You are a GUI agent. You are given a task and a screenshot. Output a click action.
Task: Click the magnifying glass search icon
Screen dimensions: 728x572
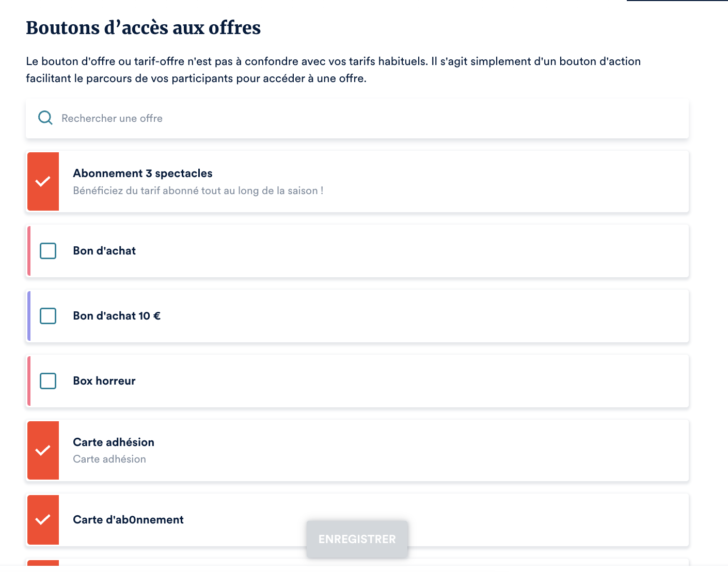pyautogui.click(x=45, y=118)
